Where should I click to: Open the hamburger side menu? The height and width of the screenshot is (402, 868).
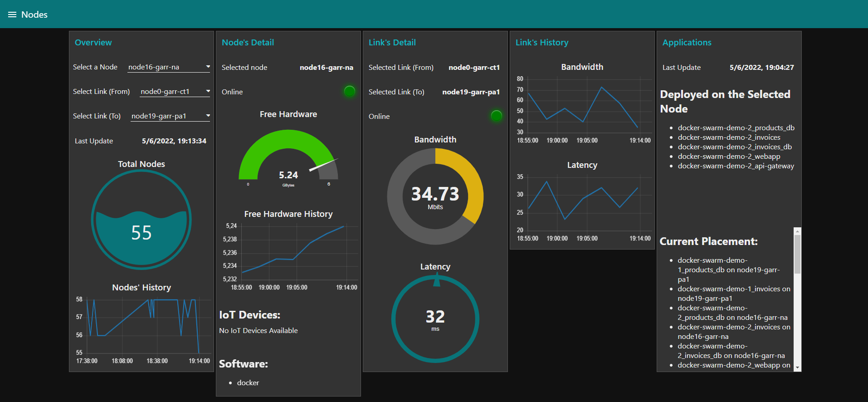[12, 15]
